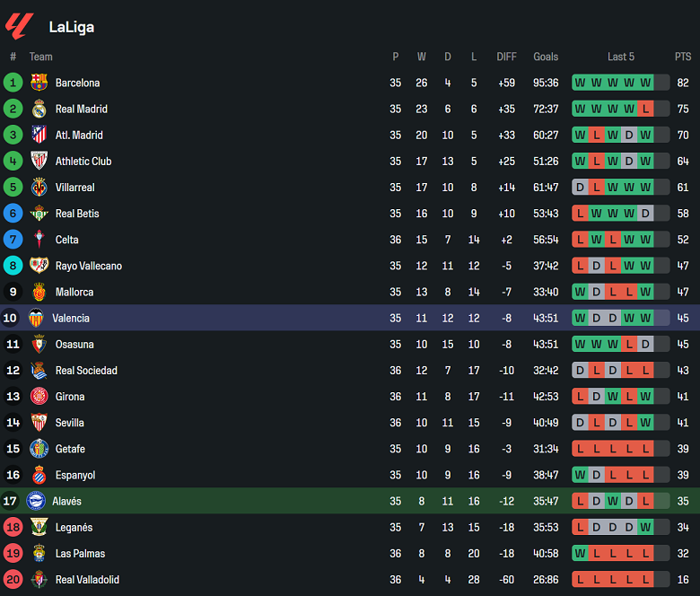700x596 pixels.
Task: Click the Valencia bat crest icon
Action: pyautogui.click(x=36, y=318)
